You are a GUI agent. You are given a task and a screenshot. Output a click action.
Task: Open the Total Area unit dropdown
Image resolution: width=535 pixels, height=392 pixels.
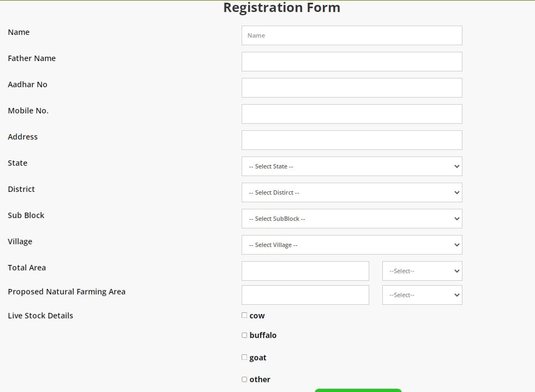coord(422,271)
